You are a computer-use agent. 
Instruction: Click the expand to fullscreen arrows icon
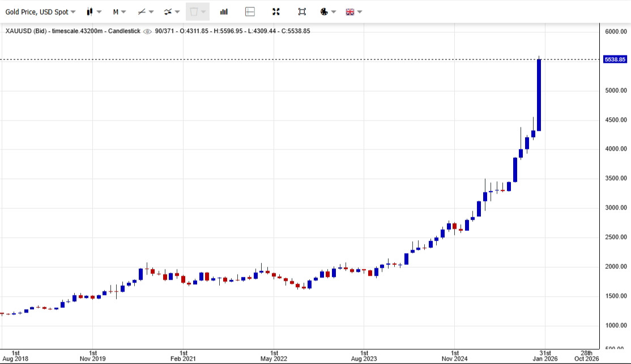276,11
